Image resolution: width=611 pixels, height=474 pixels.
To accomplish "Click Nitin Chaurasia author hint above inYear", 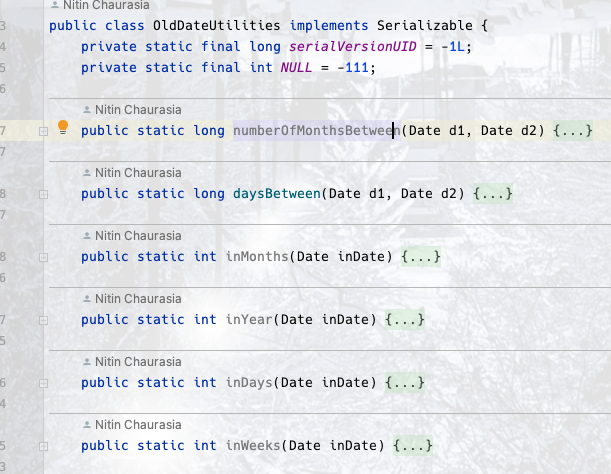I will (138, 299).
